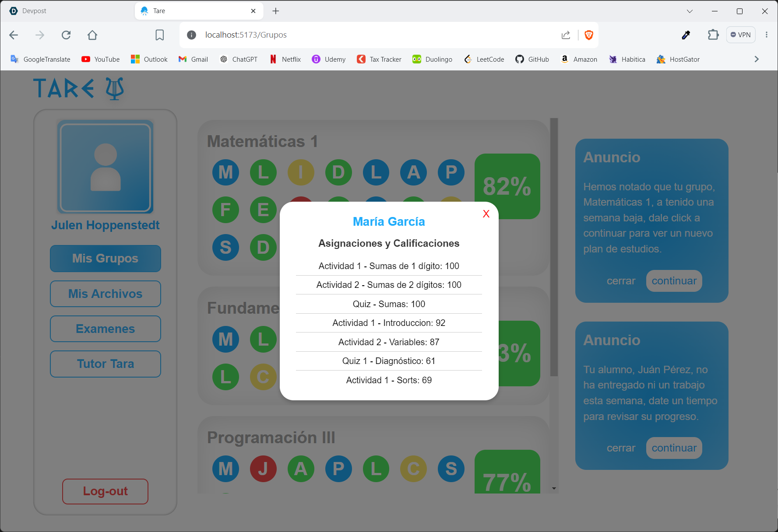Toggle the Brave VPN button
Viewport: 778px width, 532px height.
click(x=741, y=35)
